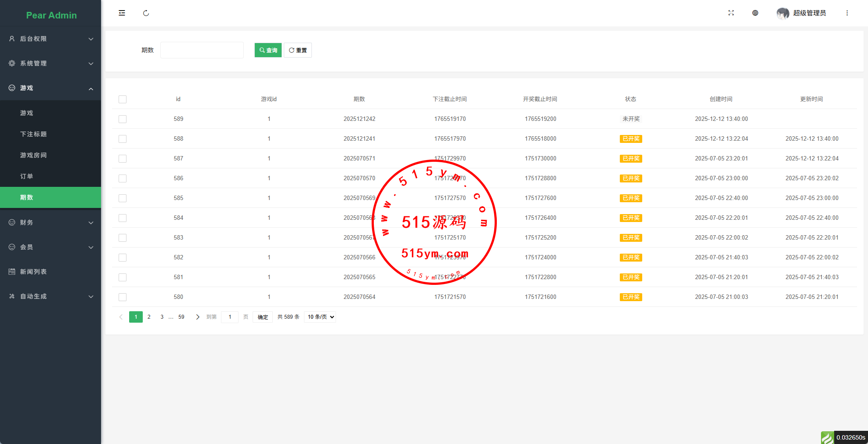Collapse the sidebar using the menu fold icon
This screenshot has width=868, height=444.
pos(122,13)
